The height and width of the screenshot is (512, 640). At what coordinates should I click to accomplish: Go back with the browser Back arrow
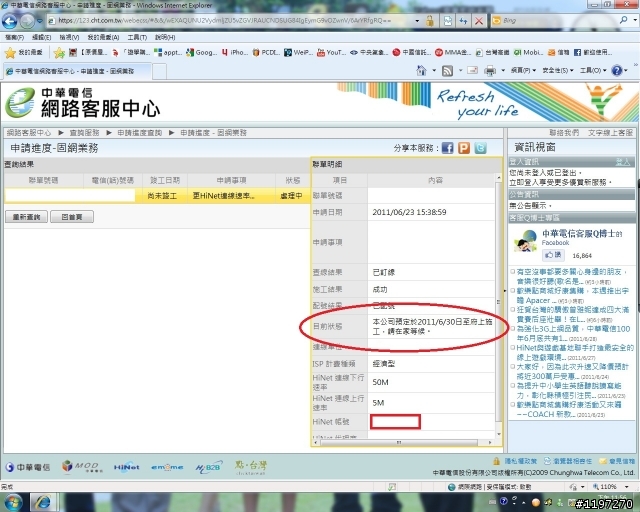click(10, 21)
